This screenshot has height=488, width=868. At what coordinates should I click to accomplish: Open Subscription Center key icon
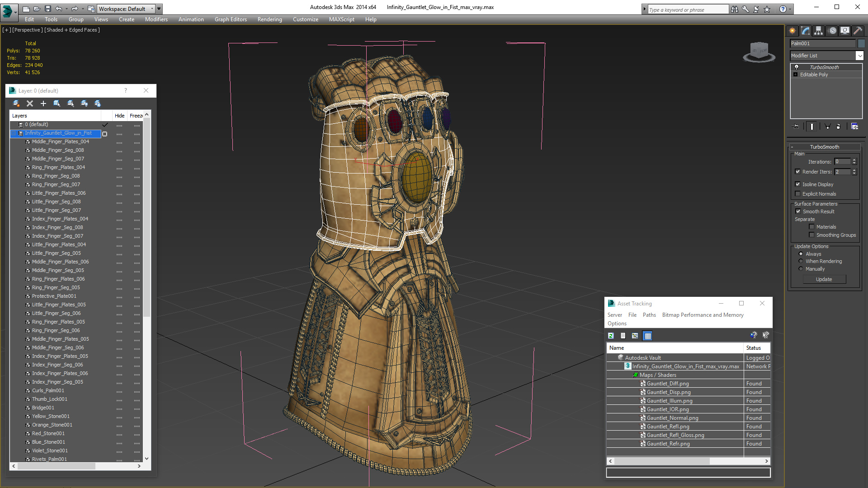(745, 9)
